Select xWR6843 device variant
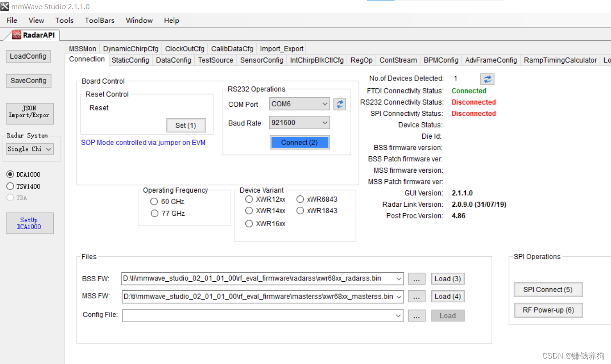The height and width of the screenshot is (364, 611). pos(300,199)
